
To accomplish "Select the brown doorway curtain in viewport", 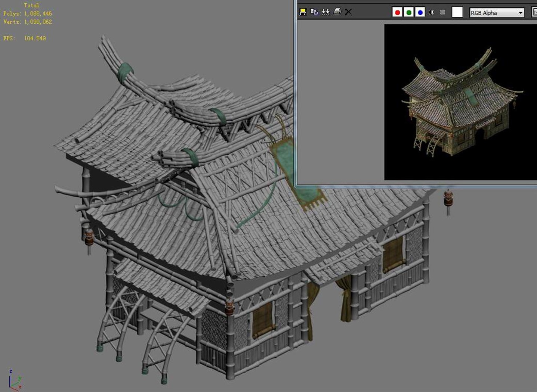I will [345, 299].
